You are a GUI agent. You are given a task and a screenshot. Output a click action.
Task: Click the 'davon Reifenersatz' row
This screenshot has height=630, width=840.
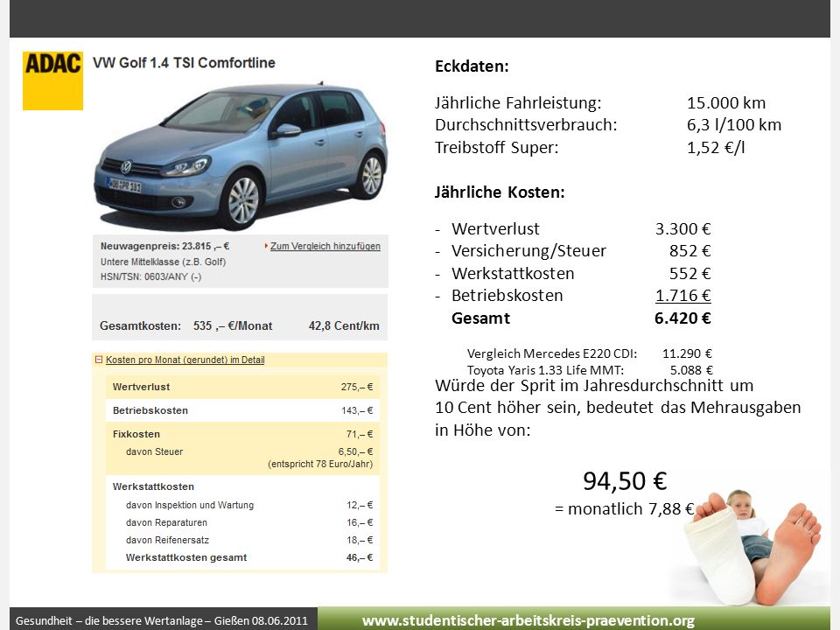click(242, 540)
